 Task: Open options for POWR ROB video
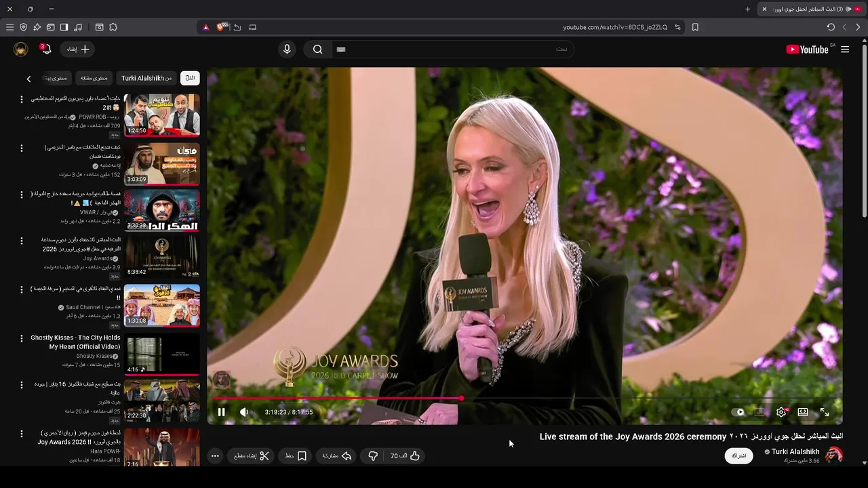coord(21,100)
